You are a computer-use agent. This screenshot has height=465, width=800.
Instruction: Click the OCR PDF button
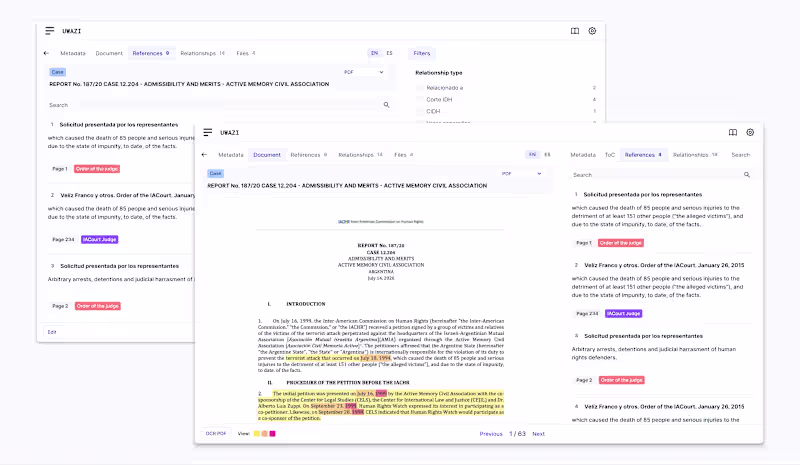point(216,433)
